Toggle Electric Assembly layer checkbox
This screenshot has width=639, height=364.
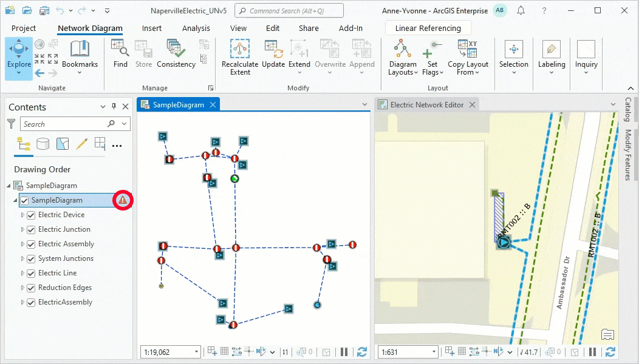pyautogui.click(x=31, y=244)
